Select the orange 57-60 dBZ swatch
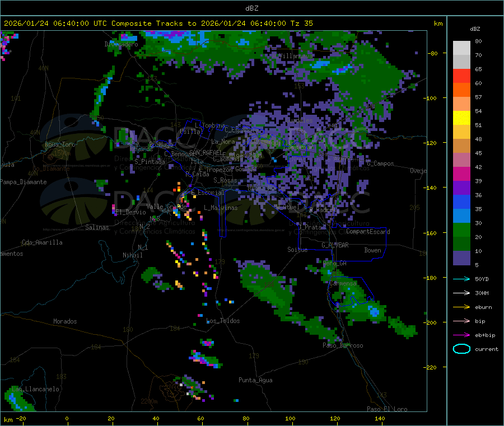504x426 pixels. (x=461, y=90)
